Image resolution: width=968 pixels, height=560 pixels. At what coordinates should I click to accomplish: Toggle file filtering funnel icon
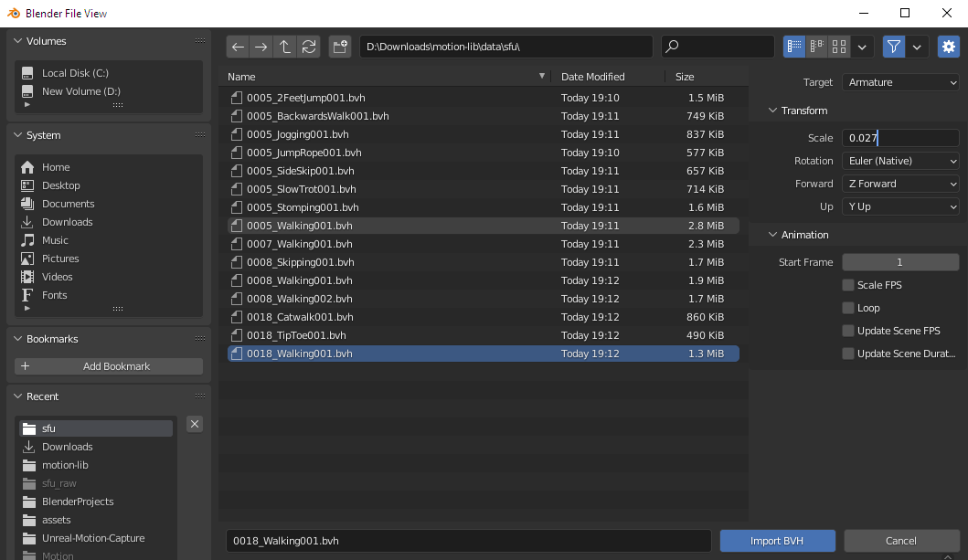tap(893, 47)
